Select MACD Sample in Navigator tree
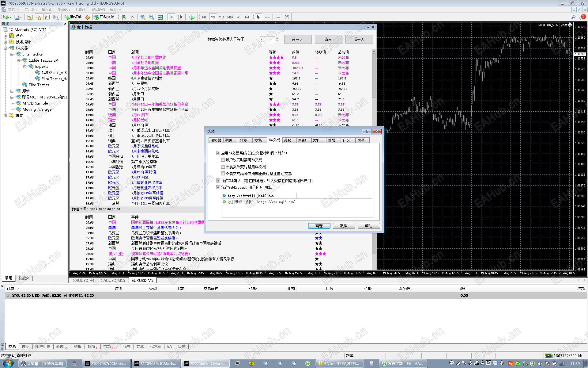The width and height of the screenshot is (588, 368). click(x=35, y=103)
